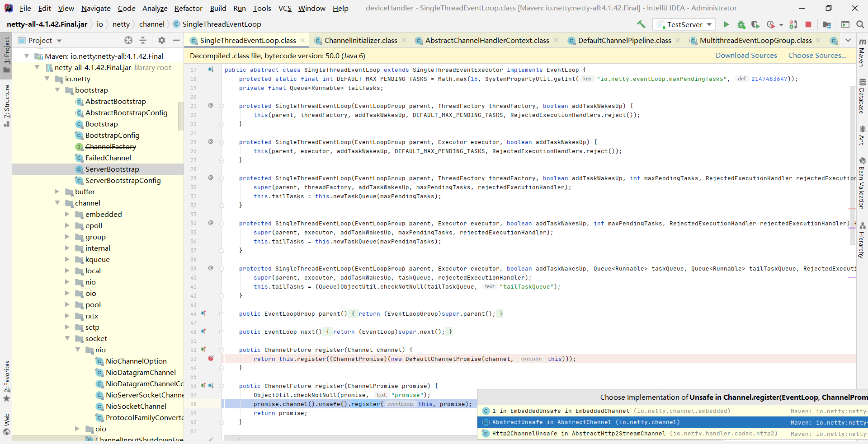
Task: Collapse the bootstrap package node
Action: pos(57,90)
